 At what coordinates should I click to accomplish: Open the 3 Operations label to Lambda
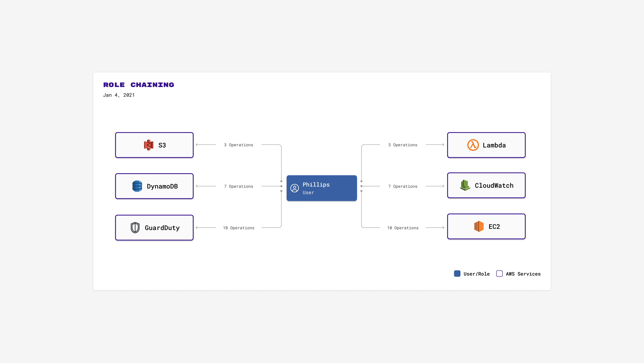[x=402, y=145]
